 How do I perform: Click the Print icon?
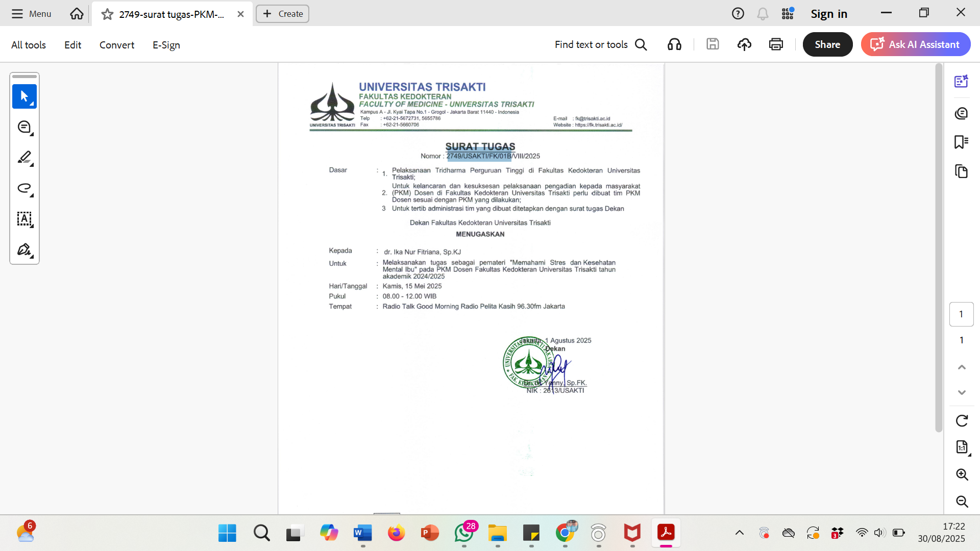pyautogui.click(x=776, y=44)
